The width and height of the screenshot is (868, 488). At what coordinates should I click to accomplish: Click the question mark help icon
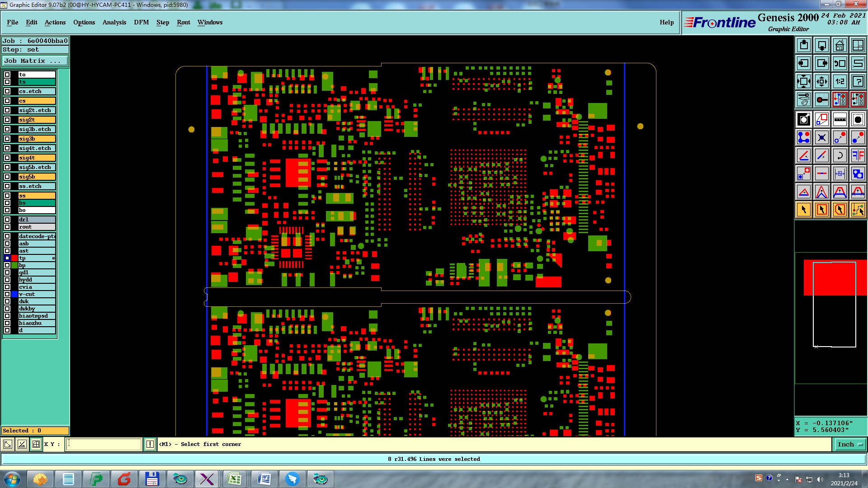[858, 81]
